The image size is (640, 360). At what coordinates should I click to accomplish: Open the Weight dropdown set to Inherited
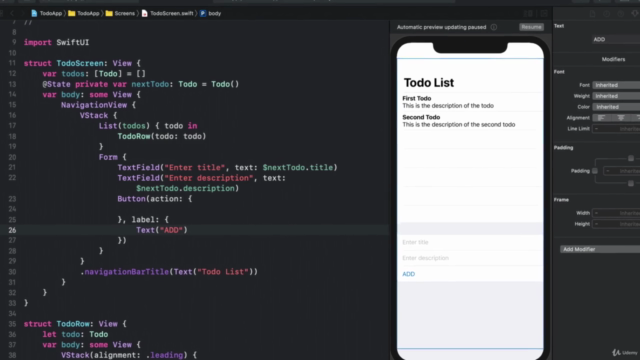click(x=616, y=96)
